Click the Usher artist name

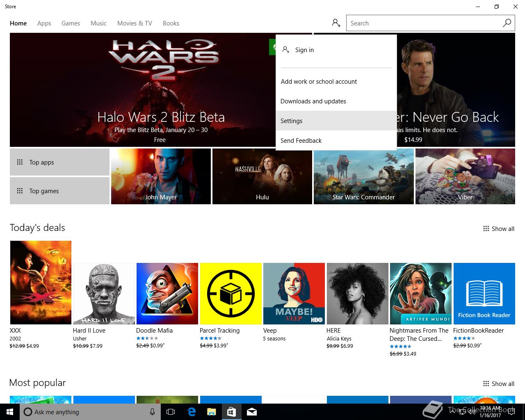click(x=80, y=339)
